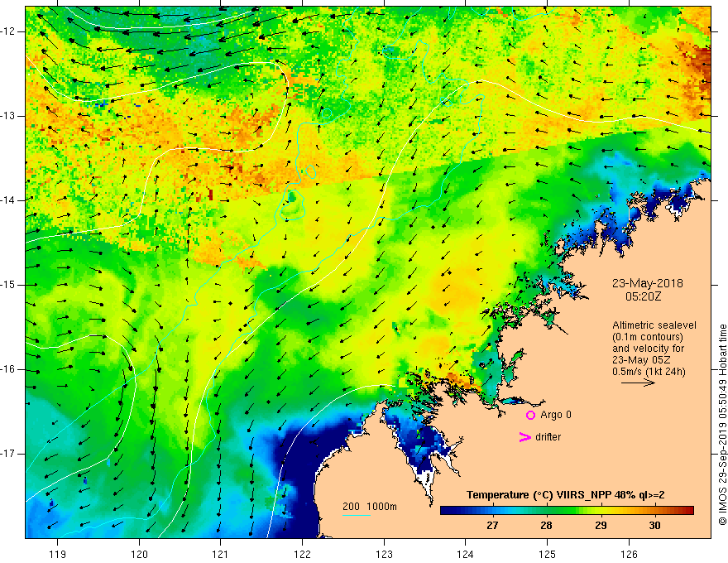Click the colorbar tick label 30

(654, 526)
